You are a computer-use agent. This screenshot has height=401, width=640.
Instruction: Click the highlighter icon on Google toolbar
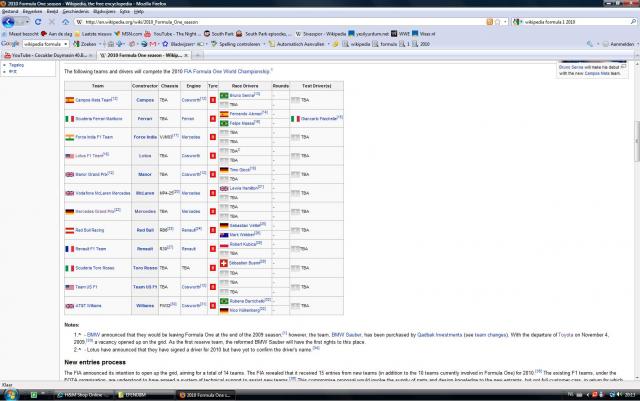336,44
